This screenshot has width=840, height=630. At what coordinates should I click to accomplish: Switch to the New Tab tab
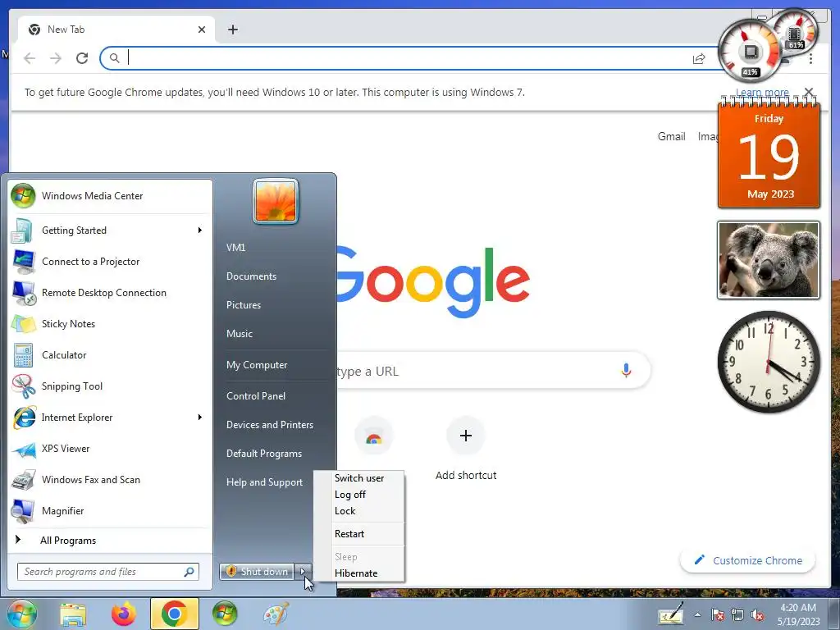(116, 30)
